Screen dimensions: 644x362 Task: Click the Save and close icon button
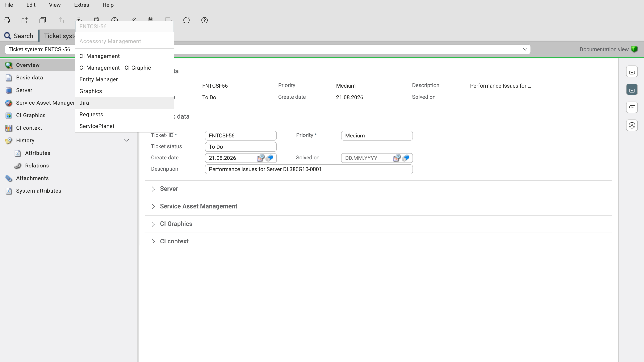tap(632, 72)
